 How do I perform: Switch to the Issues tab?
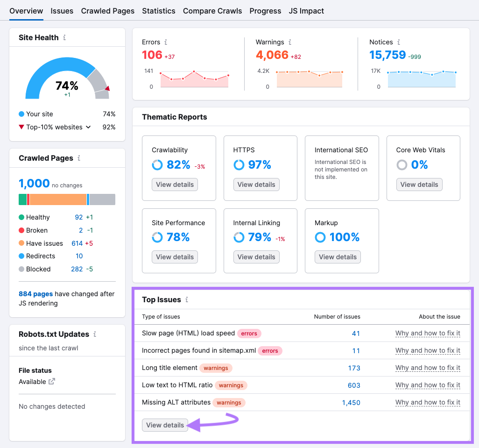click(62, 11)
